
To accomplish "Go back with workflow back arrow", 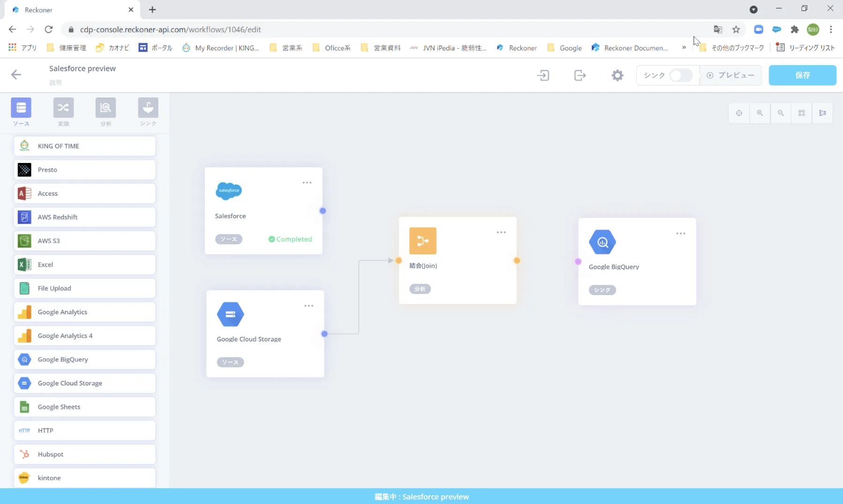I will 16,74.
